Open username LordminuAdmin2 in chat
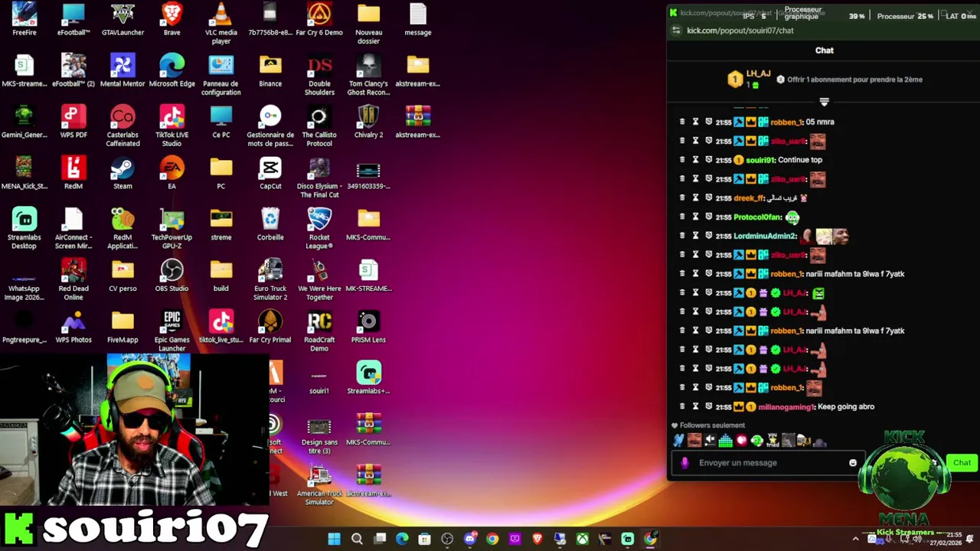Screen dimensions: 980x551 coord(765,236)
